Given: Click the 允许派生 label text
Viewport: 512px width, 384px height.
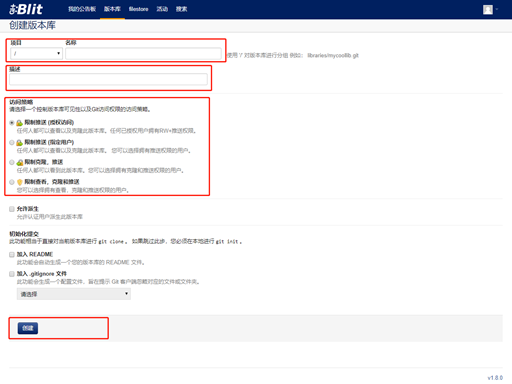Looking at the screenshot, I should point(28,209).
